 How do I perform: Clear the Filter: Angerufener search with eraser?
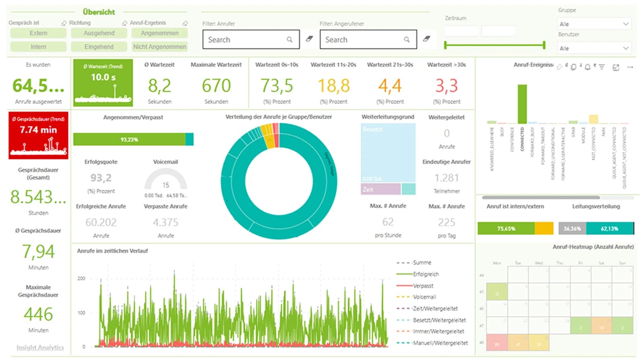pos(427,39)
